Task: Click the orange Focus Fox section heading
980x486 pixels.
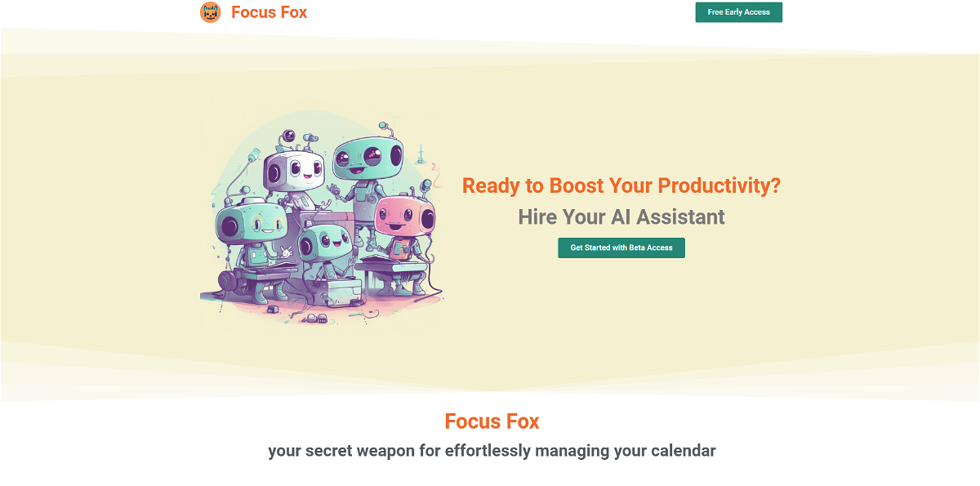Action: tap(492, 421)
